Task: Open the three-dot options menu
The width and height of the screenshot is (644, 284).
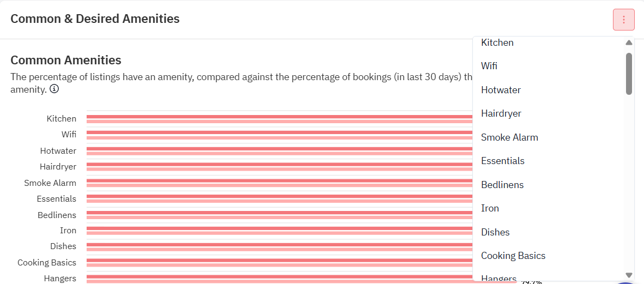Action: point(623,19)
